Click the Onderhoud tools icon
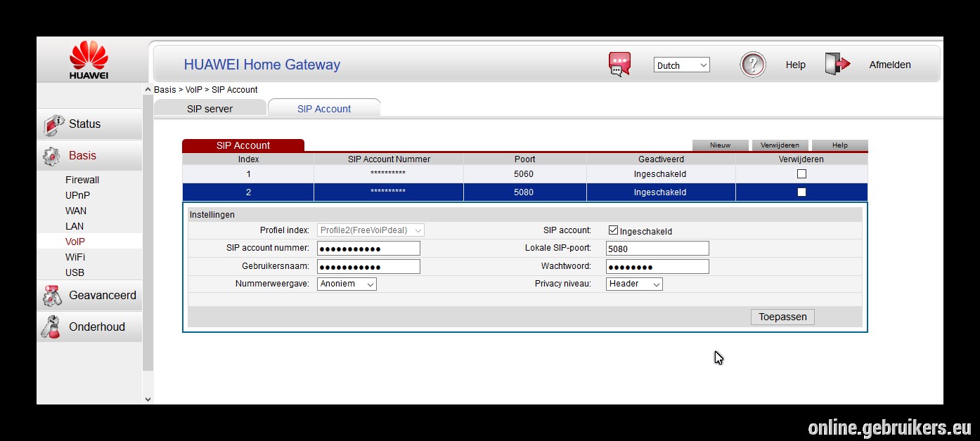980x441 pixels. 51,327
